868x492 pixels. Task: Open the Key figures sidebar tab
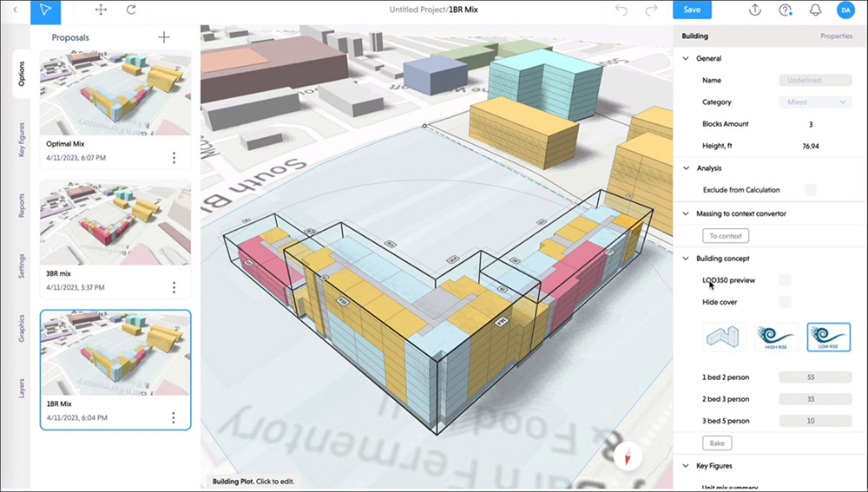tap(22, 141)
